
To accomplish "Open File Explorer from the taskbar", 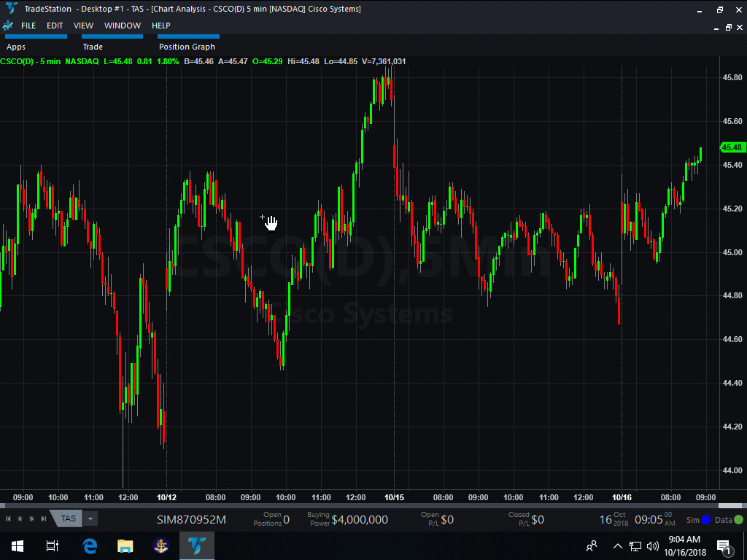I will coord(125,545).
